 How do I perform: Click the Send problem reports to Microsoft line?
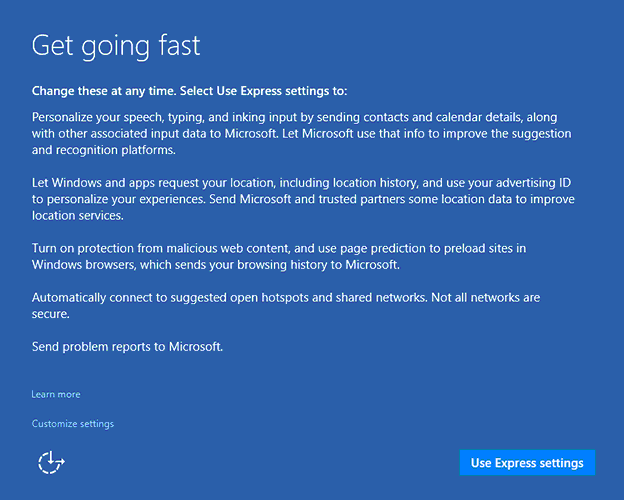coord(127,347)
